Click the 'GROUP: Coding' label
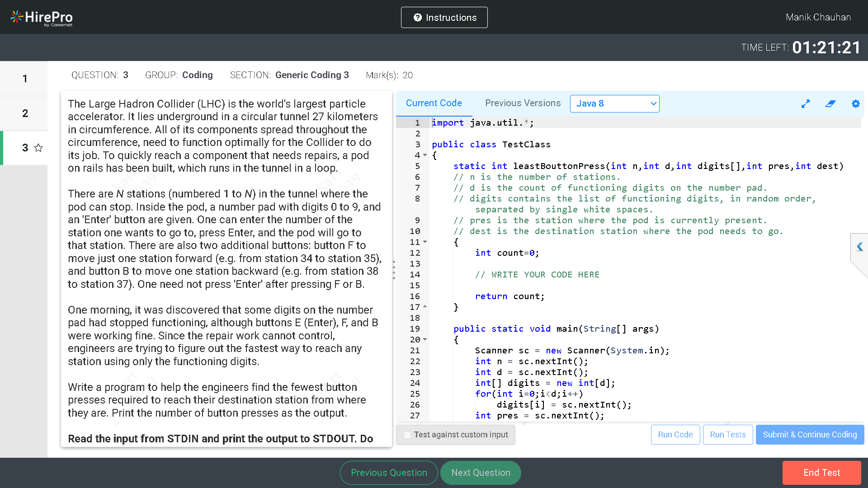The height and width of the screenshot is (488, 868). click(179, 75)
